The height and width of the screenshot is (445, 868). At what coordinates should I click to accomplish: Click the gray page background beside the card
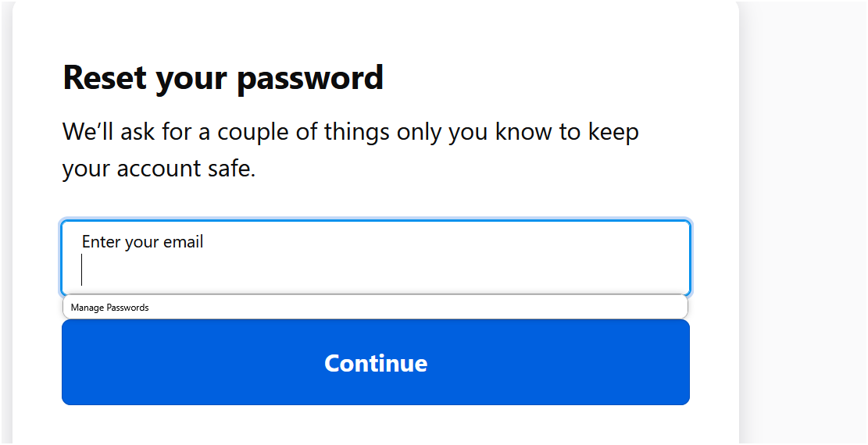(x=805, y=234)
